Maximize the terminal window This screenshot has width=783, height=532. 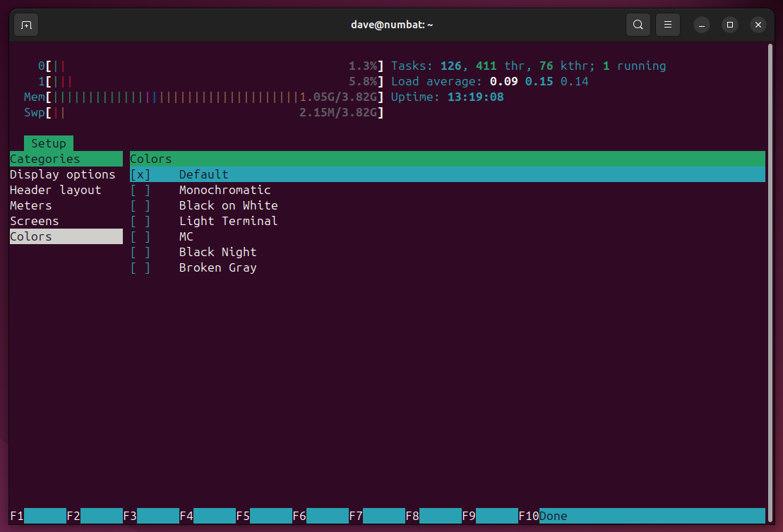click(729, 25)
